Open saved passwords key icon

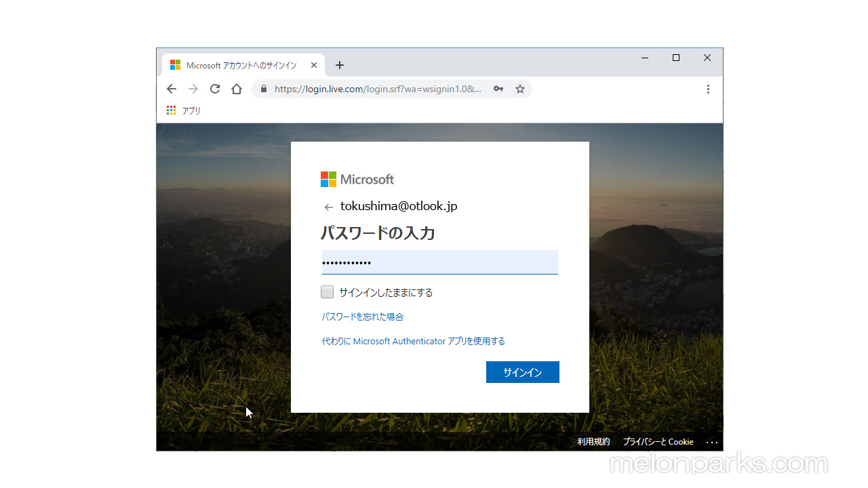coord(498,89)
